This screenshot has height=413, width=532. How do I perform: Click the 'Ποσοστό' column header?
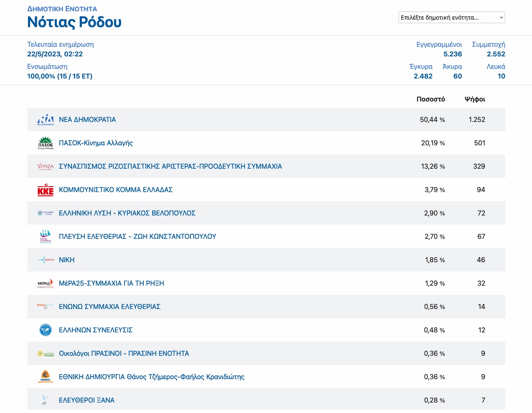pos(431,99)
